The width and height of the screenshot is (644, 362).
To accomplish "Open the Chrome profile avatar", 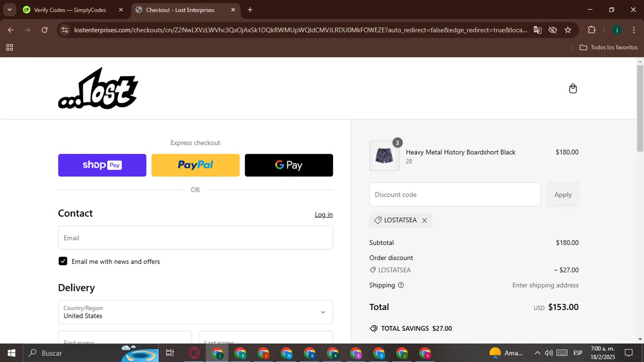I will coord(617,30).
